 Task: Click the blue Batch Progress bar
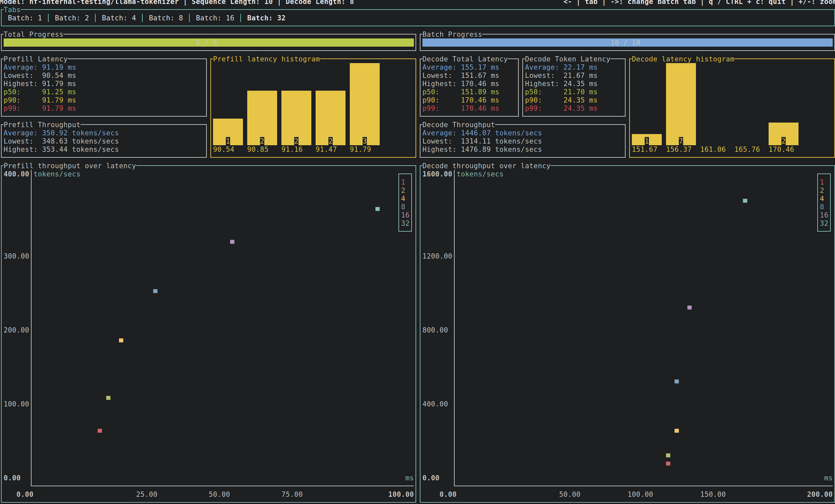[x=627, y=42]
